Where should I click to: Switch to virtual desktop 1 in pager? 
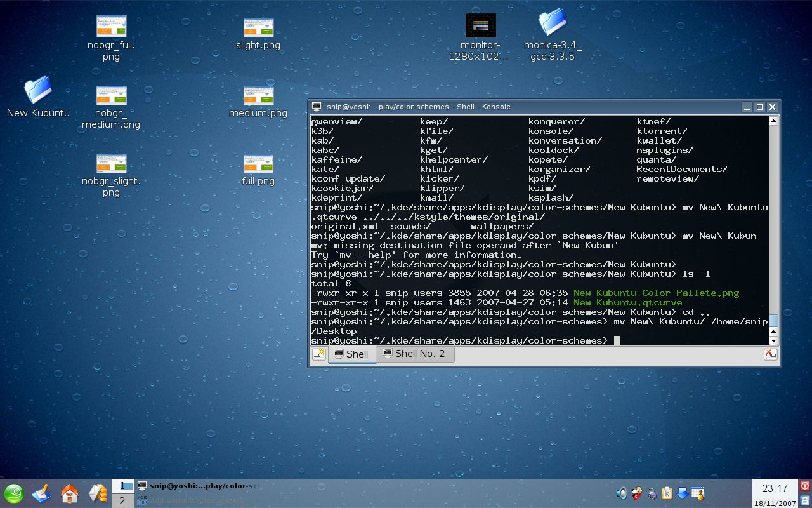tap(122, 486)
